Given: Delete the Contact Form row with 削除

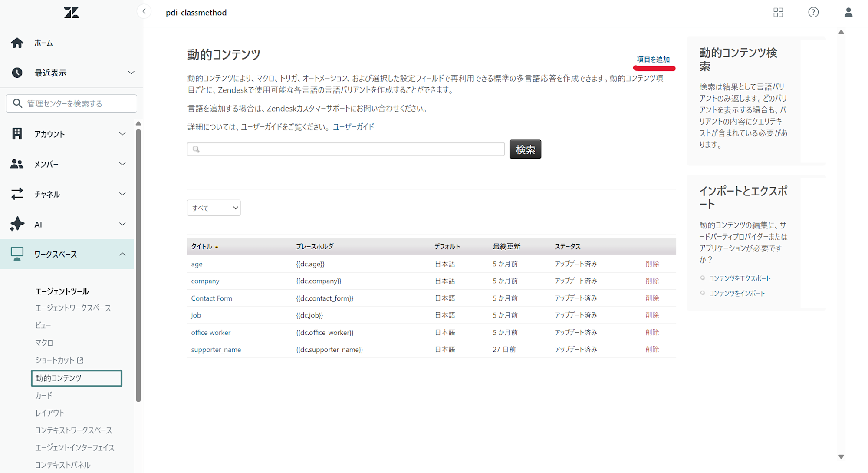Looking at the screenshot, I should coord(652,298).
